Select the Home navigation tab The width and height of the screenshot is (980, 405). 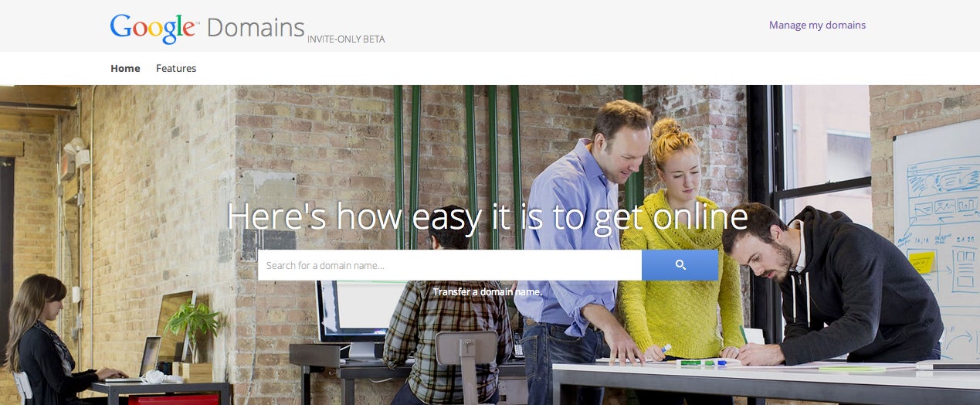point(125,68)
